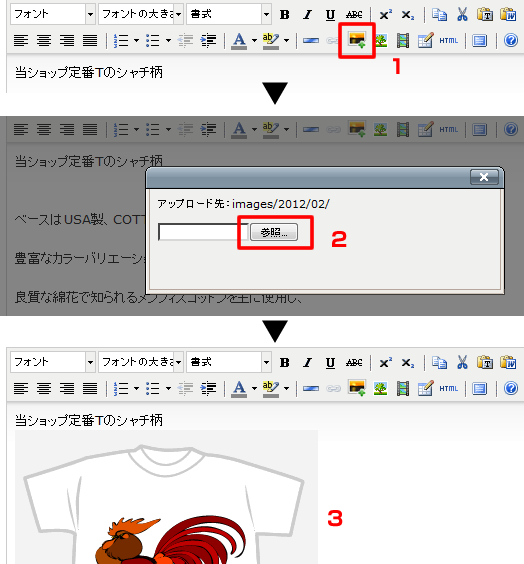Image resolution: width=524 pixels, height=564 pixels.
Task: Open the フォント dropdown in the top toolbar
Action: pos(53,14)
